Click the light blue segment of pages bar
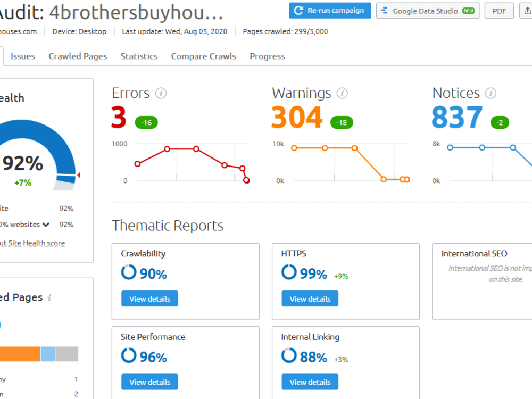 [47, 354]
